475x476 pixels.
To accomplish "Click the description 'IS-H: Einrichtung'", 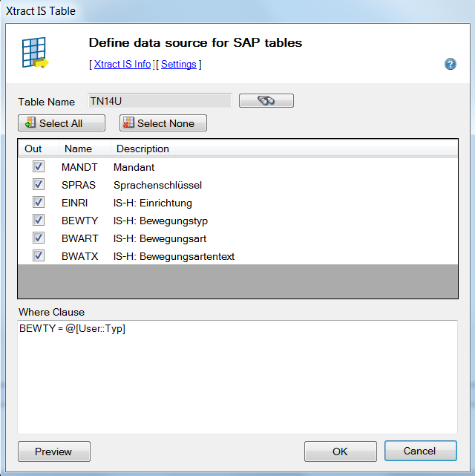I will [x=153, y=203].
